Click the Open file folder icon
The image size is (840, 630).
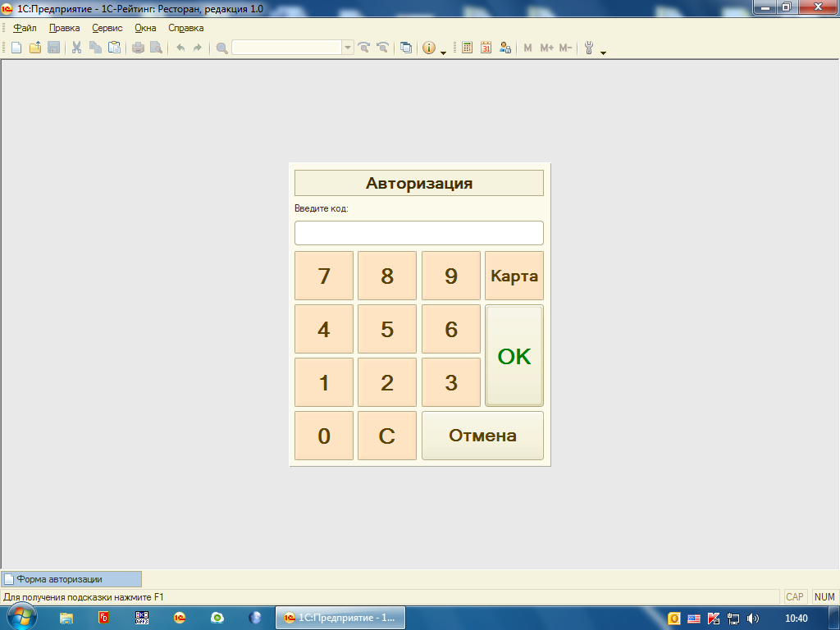point(35,48)
